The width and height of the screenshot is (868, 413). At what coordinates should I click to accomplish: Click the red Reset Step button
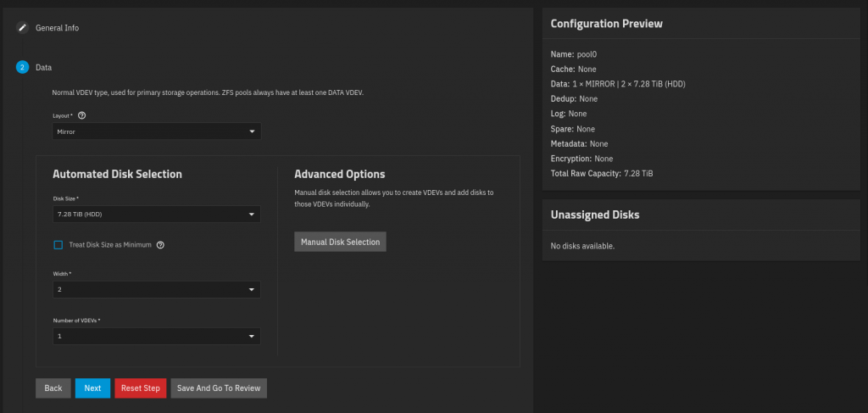point(140,388)
